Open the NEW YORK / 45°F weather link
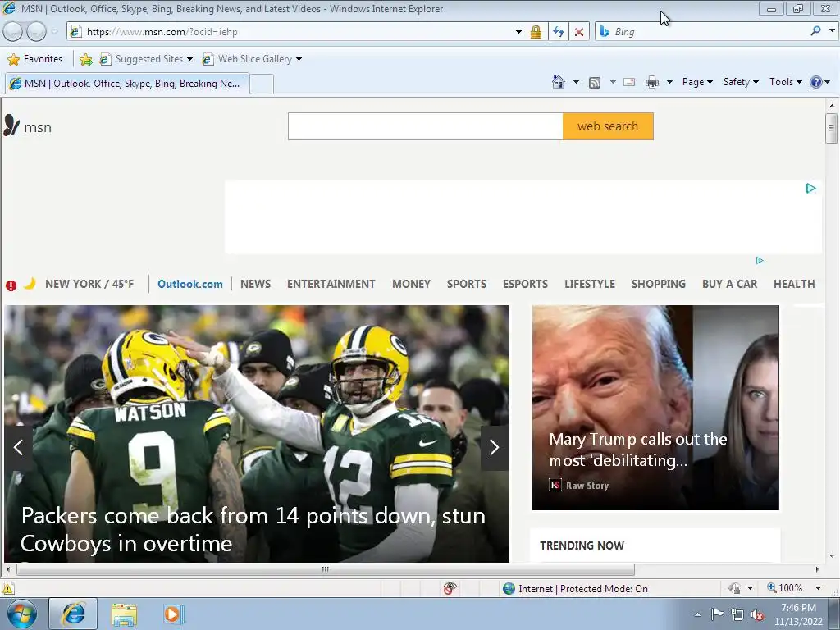This screenshot has height=630, width=840. 89,284
